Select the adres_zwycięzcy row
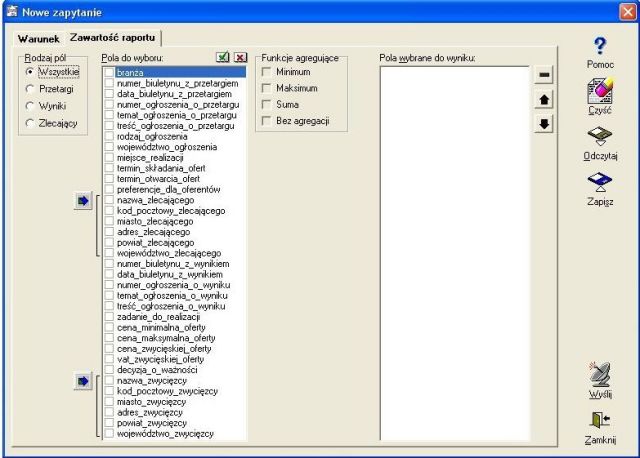The height and width of the screenshot is (458, 640). point(175,412)
